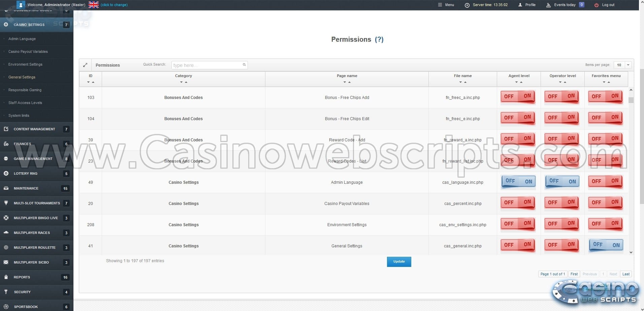
Task: Click the Multiplayer Roulette wheel icon
Action: tap(6, 247)
